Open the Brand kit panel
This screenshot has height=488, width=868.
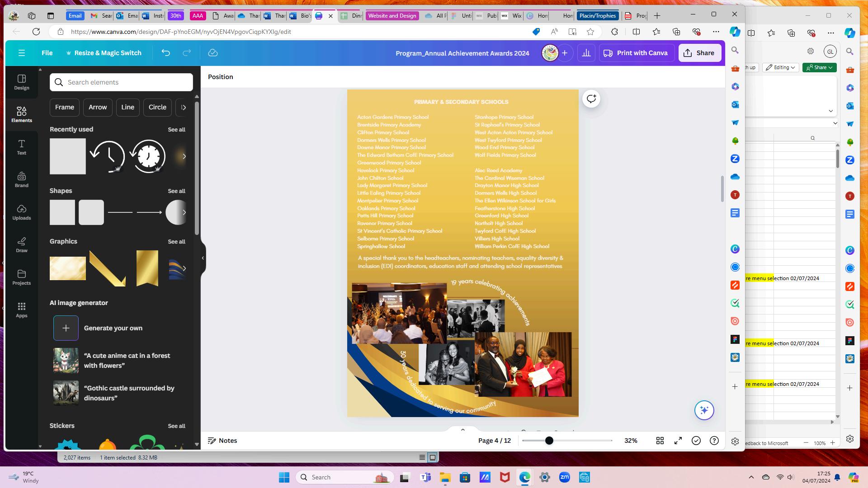(x=21, y=179)
